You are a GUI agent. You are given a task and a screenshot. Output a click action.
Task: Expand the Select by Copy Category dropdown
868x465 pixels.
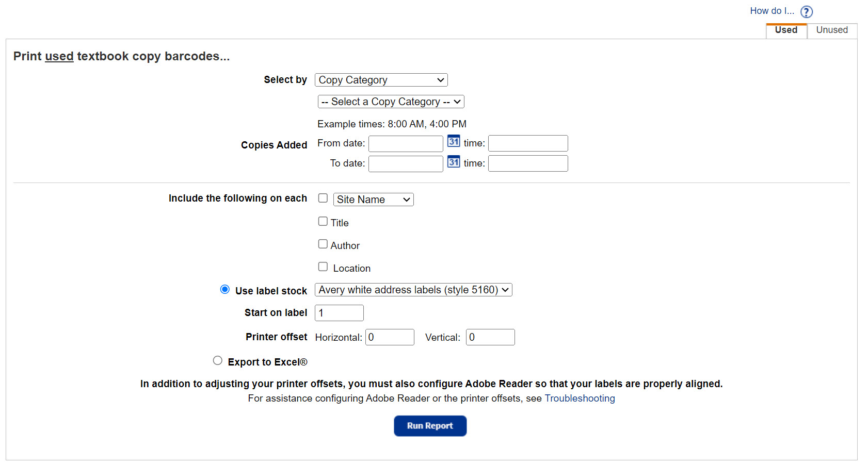pyautogui.click(x=381, y=80)
